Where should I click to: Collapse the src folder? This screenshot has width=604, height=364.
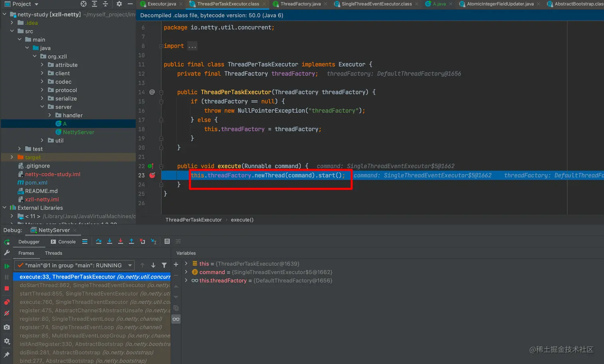(12, 31)
